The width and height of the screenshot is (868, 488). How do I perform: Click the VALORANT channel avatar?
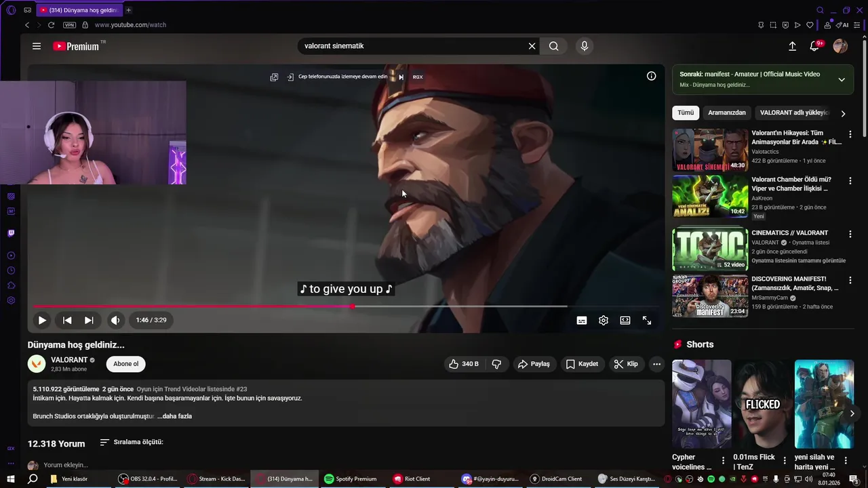tap(37, 364)
